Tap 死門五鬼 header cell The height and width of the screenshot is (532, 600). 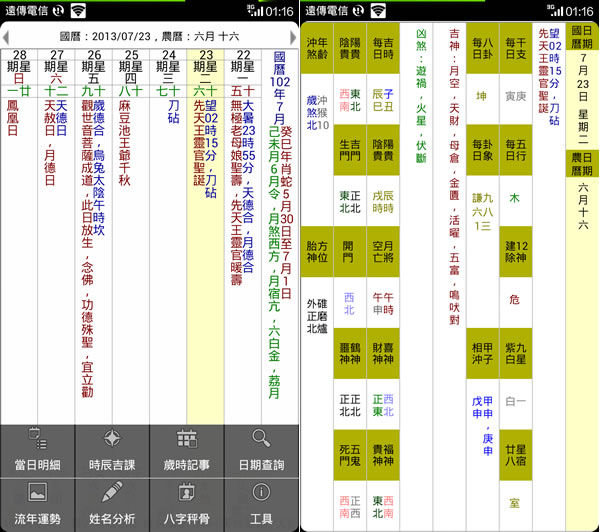pos(350,455)
